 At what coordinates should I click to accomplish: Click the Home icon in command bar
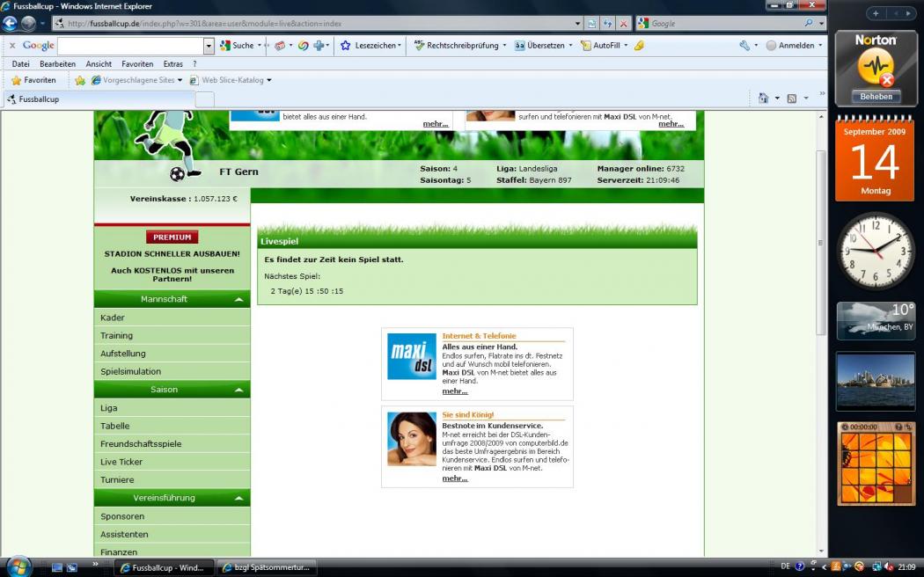763,99
